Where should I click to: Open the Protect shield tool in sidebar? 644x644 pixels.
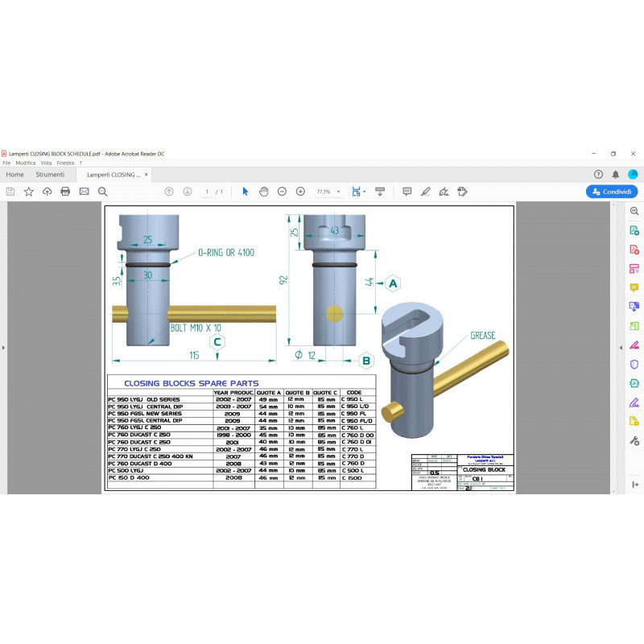pos(634,364)
